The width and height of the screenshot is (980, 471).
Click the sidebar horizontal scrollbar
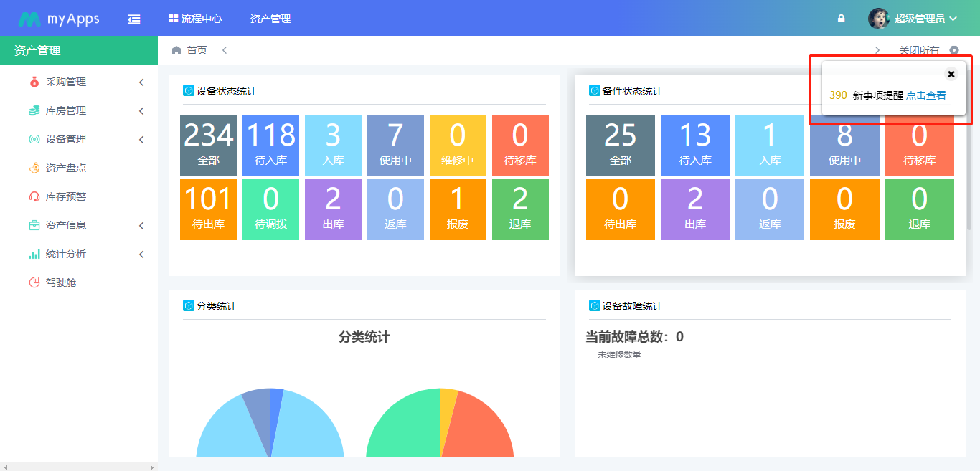click(79, 467)
